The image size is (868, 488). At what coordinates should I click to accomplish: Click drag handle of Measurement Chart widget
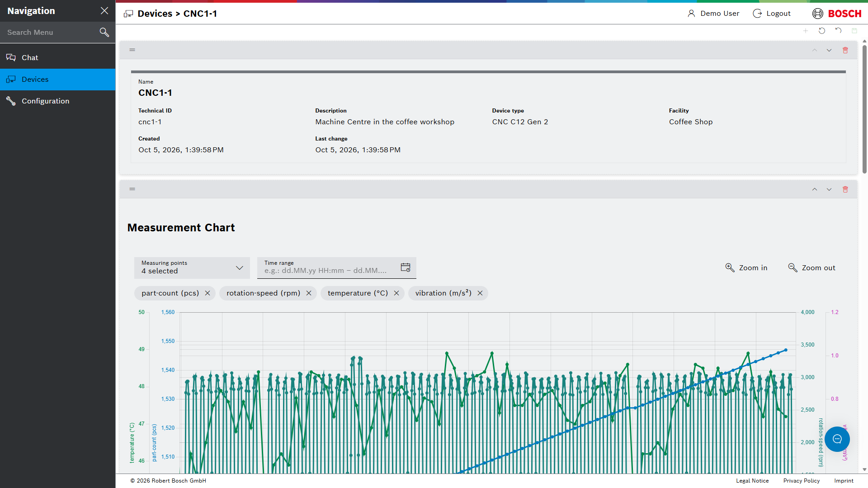click(x=132, y=189)
